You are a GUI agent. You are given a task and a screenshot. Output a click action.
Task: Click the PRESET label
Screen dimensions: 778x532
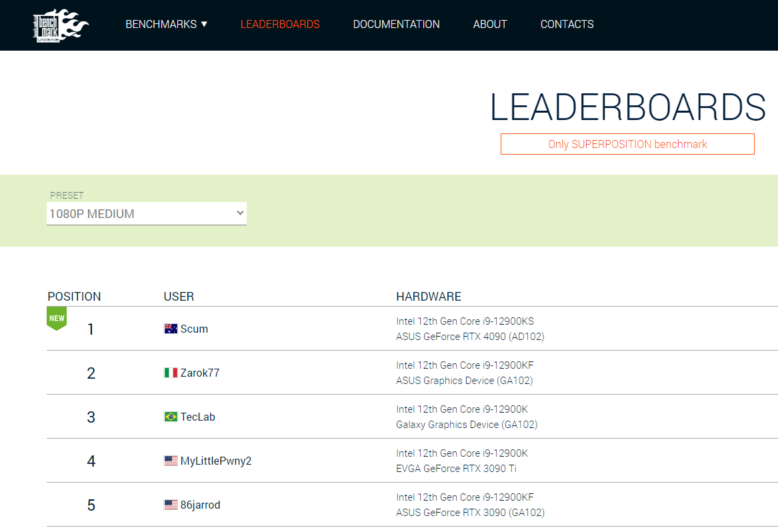click(67, 195)
